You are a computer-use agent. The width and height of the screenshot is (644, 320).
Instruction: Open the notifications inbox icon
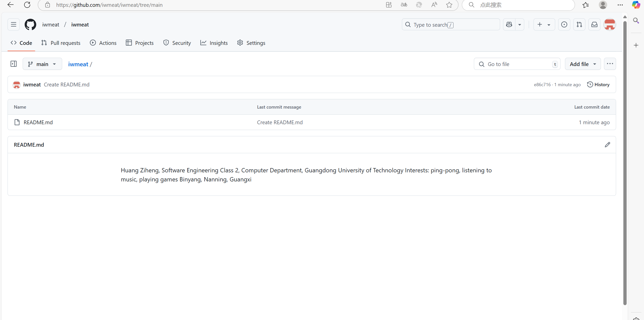pos(594,24)
